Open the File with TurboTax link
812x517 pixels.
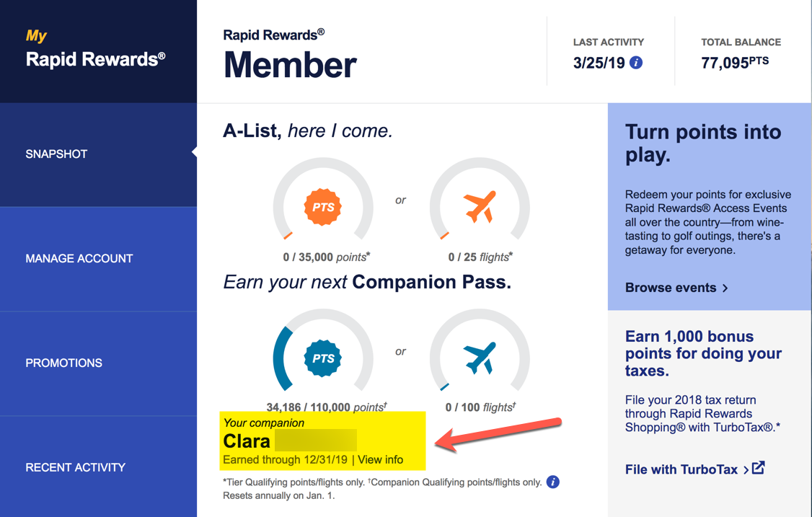pyautogui.click(x=681, y=469)
